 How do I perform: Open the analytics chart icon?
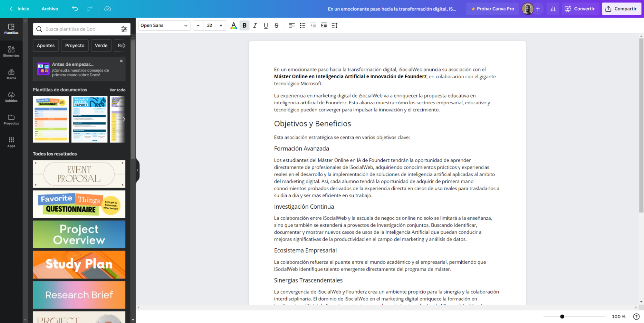pos(553,9)
